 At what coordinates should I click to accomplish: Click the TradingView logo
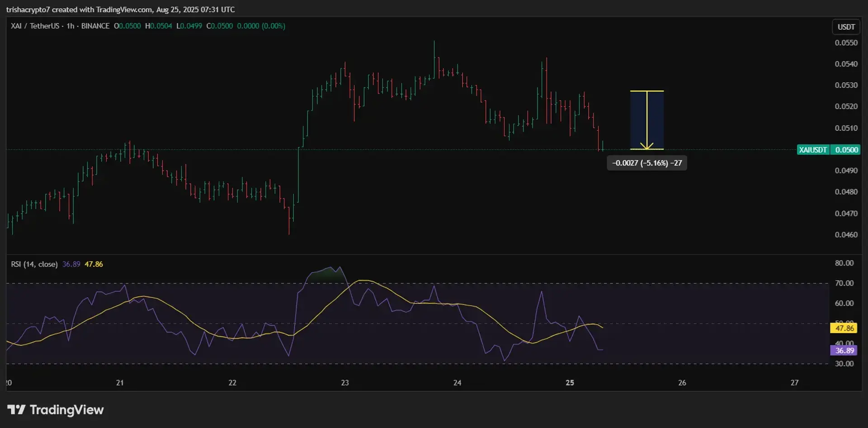pos(55,410)
